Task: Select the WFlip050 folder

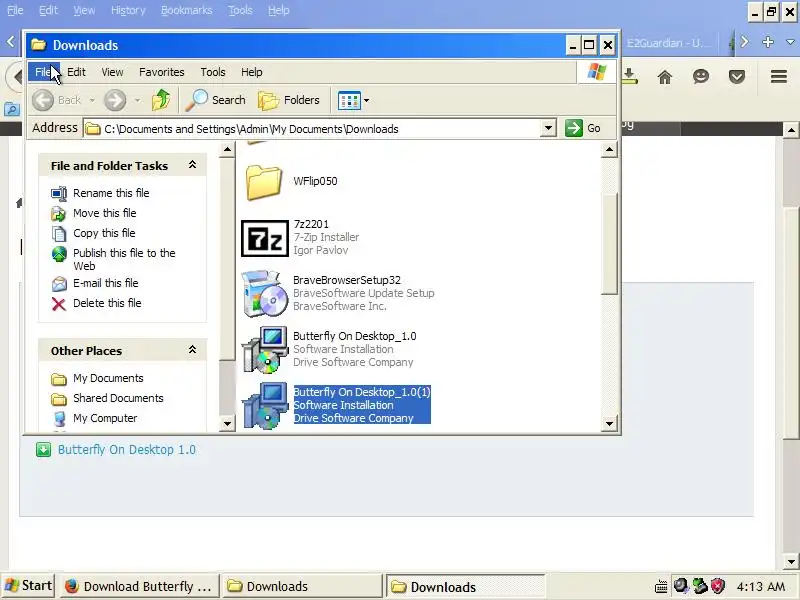Action: coord(263,182)
